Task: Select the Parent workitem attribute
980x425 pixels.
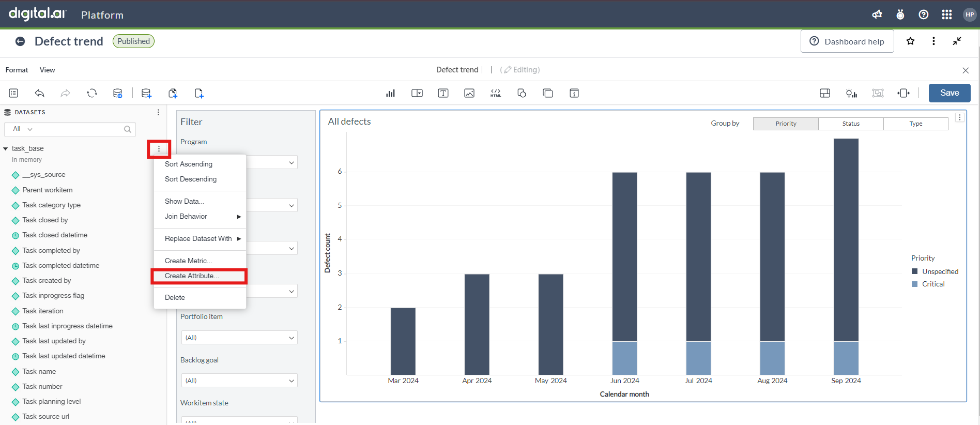Action: click(48, 190)
